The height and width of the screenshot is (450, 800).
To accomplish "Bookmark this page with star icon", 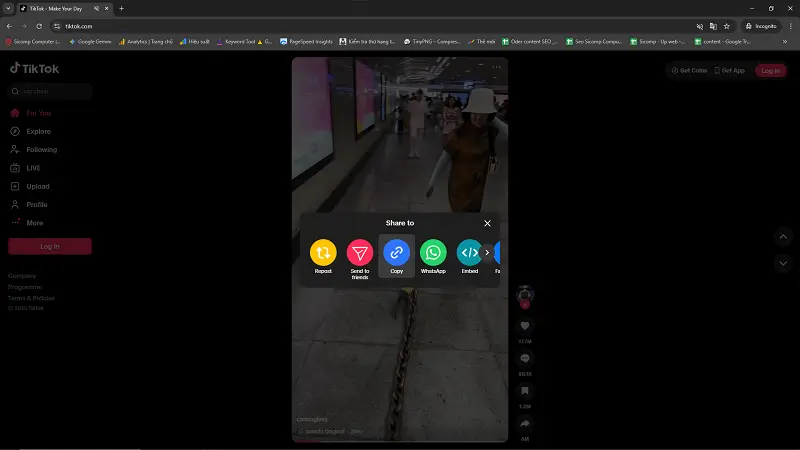I will click(x=727, y=26).
